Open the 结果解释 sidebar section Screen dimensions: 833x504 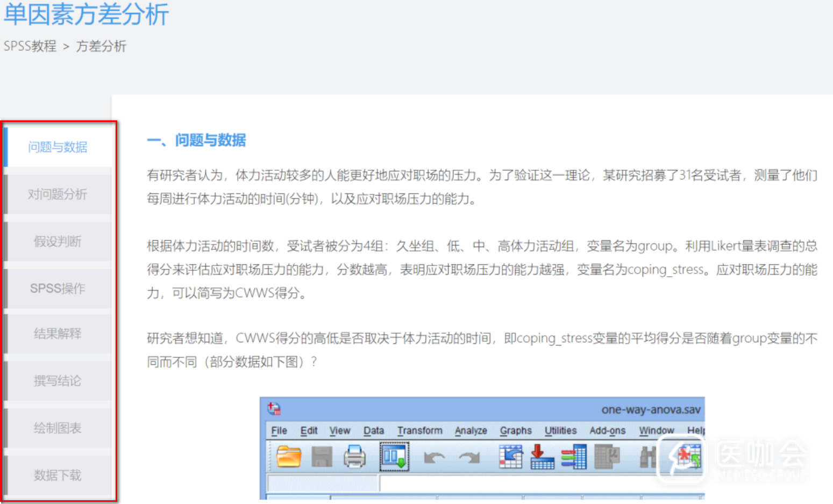coord(58,334)
